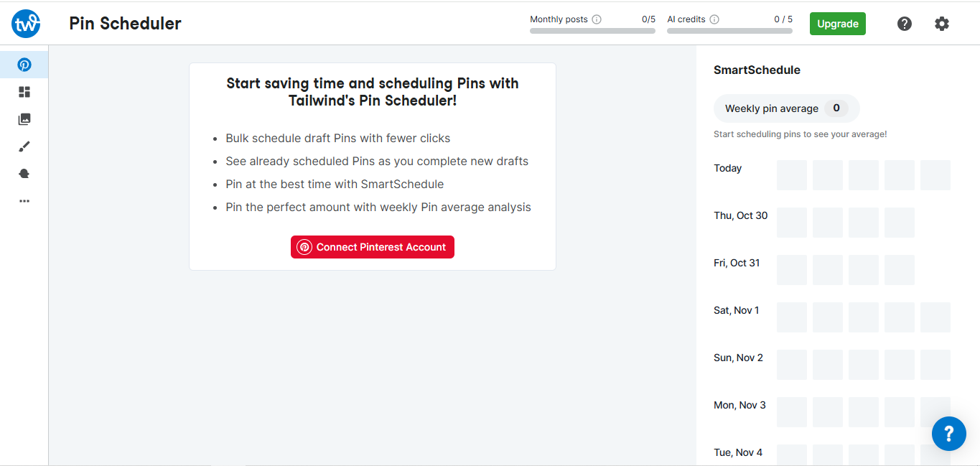This screenshot has width=980, height=466.
Task: Click Connect Pinterest Account button
Action: pyautogui.click(x=373, y=247)
